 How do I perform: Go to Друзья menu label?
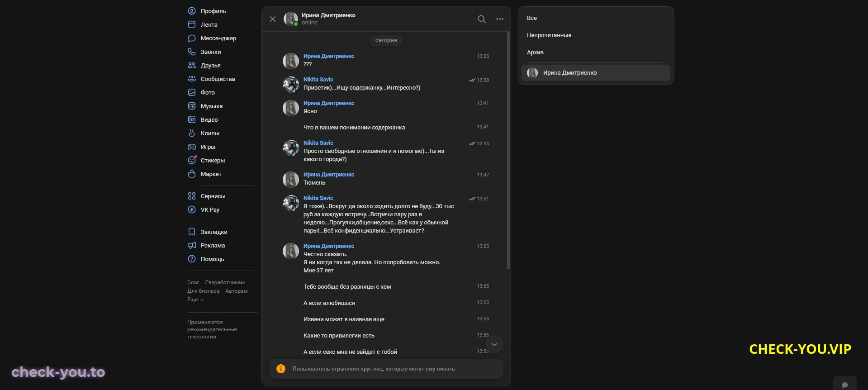pyautogui.click(x=211, y=65)
